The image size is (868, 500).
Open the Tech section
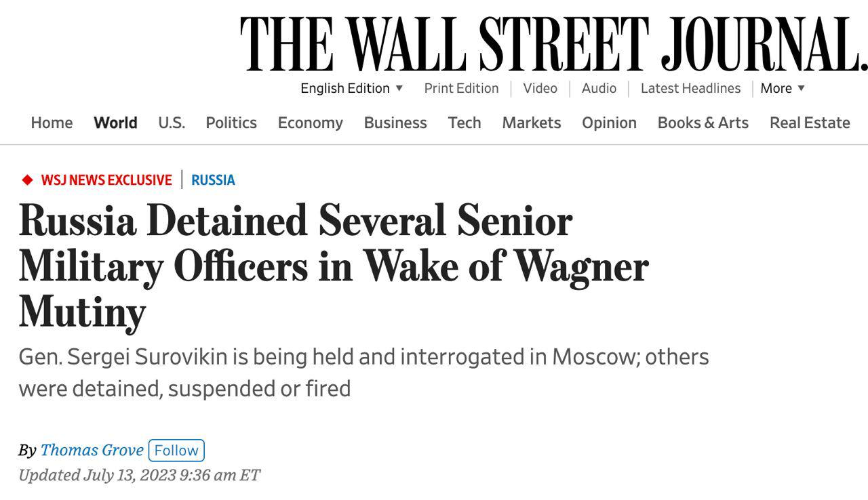(x=465, y=123)
